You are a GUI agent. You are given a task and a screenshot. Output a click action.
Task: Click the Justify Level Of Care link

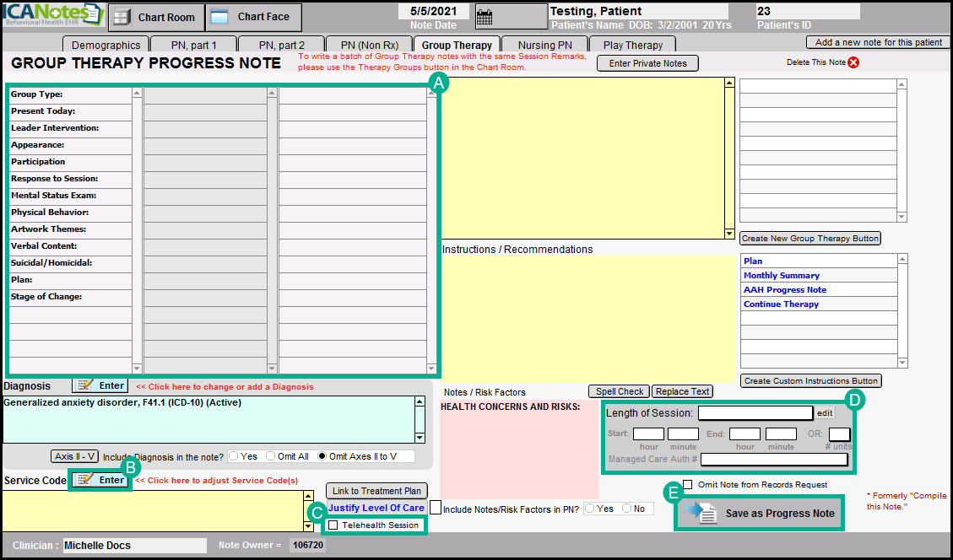point(376,508)
